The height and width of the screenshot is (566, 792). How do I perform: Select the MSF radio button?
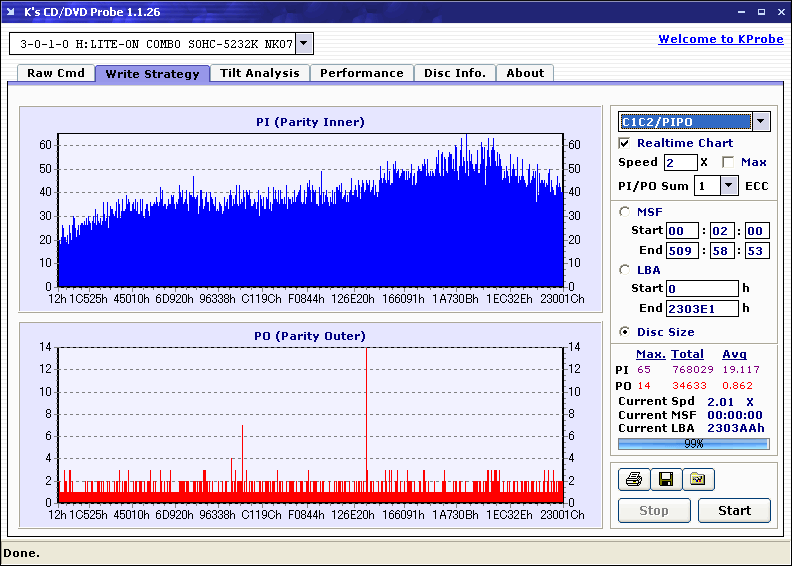(625, 211)
